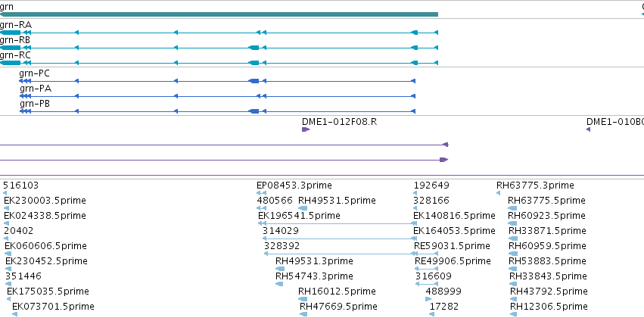Click RH60959.5prime EST label
Viewport: 644px width, 318px height.
pyautogui.click(x=547, y=246)
